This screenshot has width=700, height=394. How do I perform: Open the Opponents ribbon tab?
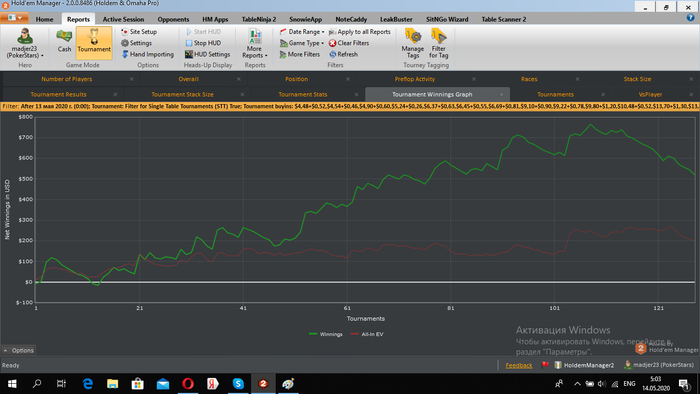click(173, 19)
